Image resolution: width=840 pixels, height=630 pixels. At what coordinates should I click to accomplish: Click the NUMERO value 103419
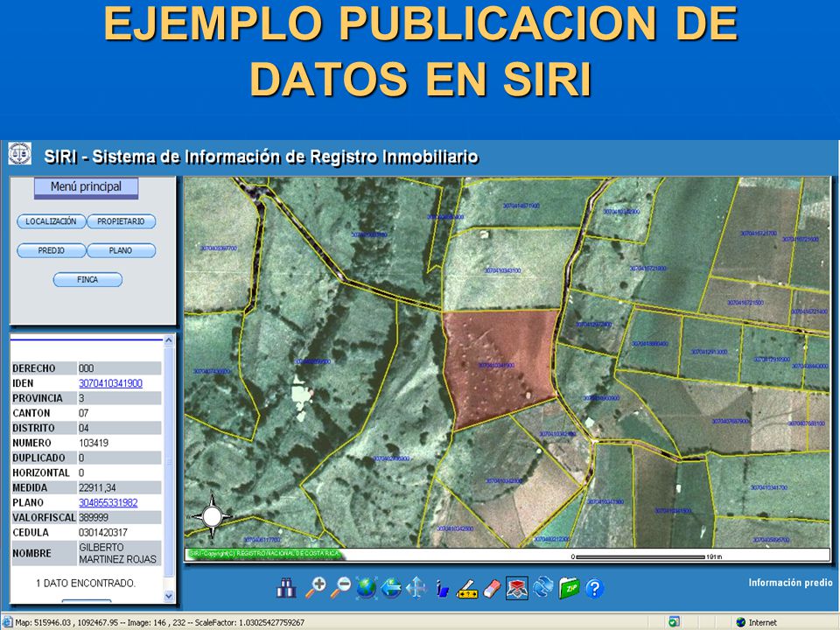click(x=94, y=443)
